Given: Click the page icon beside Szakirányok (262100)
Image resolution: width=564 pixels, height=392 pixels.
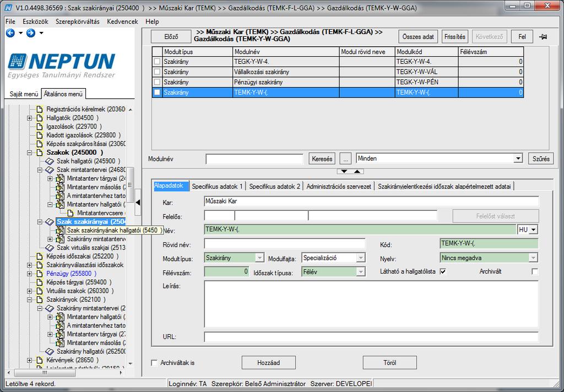Looking at the screenshot, I should tap(40, 299).
